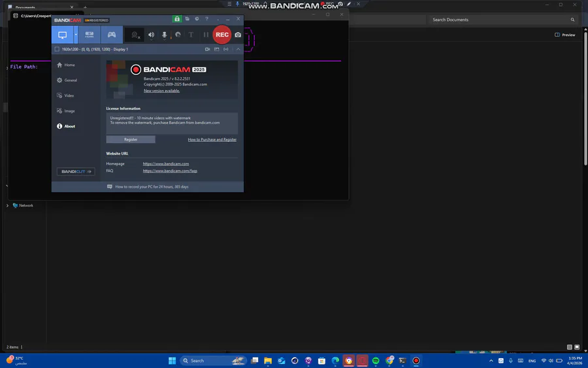588x368 pixels.
Task: Open the ENG language indicator
Action: point(532,361)
